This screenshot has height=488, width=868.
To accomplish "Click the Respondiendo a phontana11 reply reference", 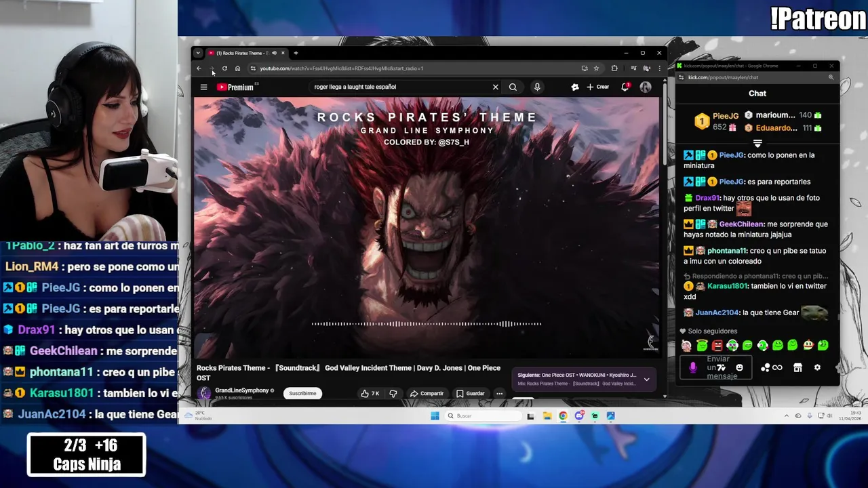I will 755,276.
